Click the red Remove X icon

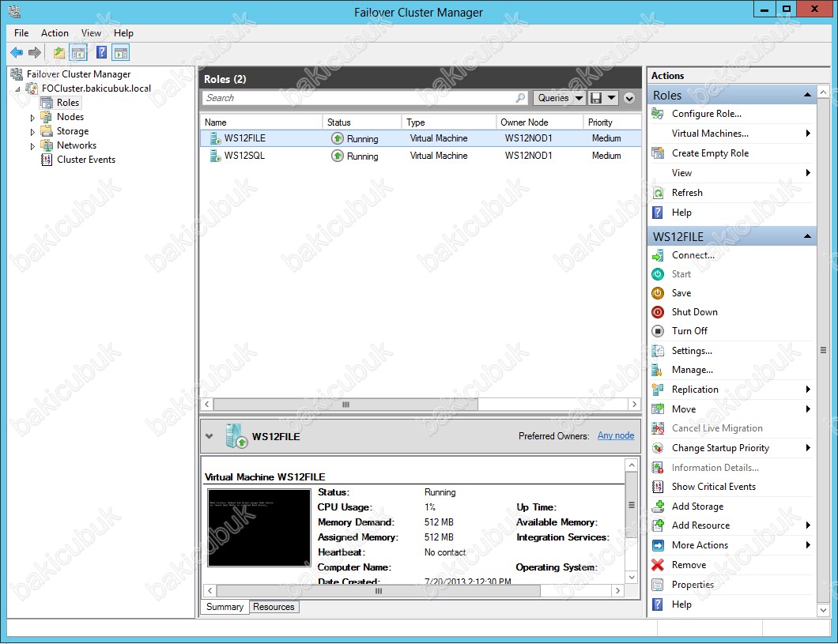coord(658,565)
